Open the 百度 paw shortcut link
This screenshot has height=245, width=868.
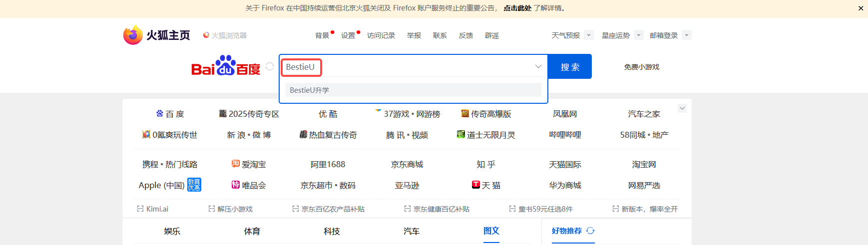[170, 114]
